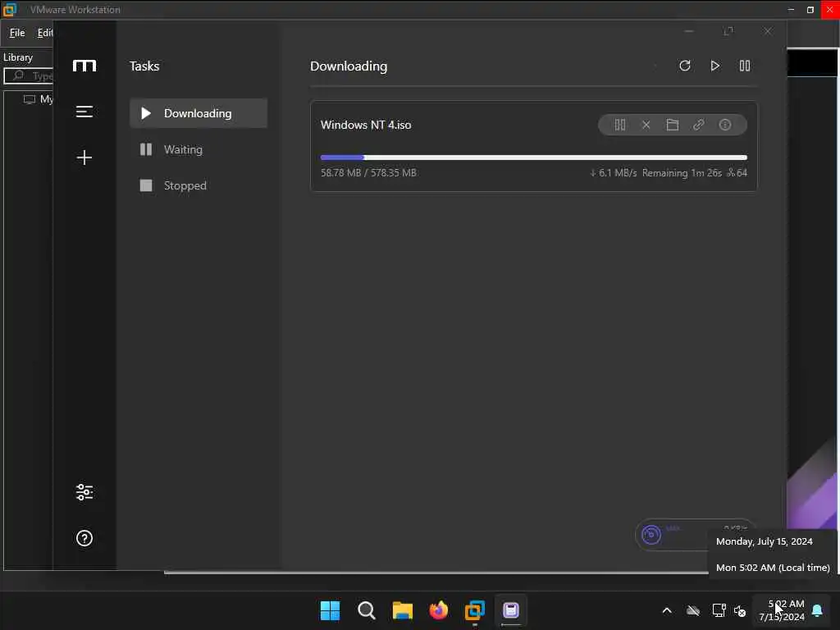This screenshot has width=840, height=630.
Task: Switch to the Waiting tasks tab
Action: pos(199,149)
